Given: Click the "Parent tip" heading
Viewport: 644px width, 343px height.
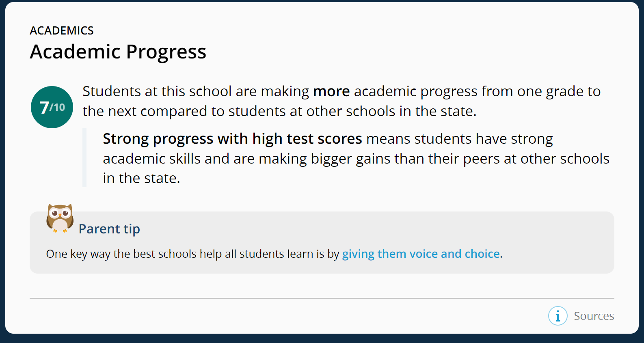Looking at the screenshot, I should pyautogui.click(x=109, y=229).
